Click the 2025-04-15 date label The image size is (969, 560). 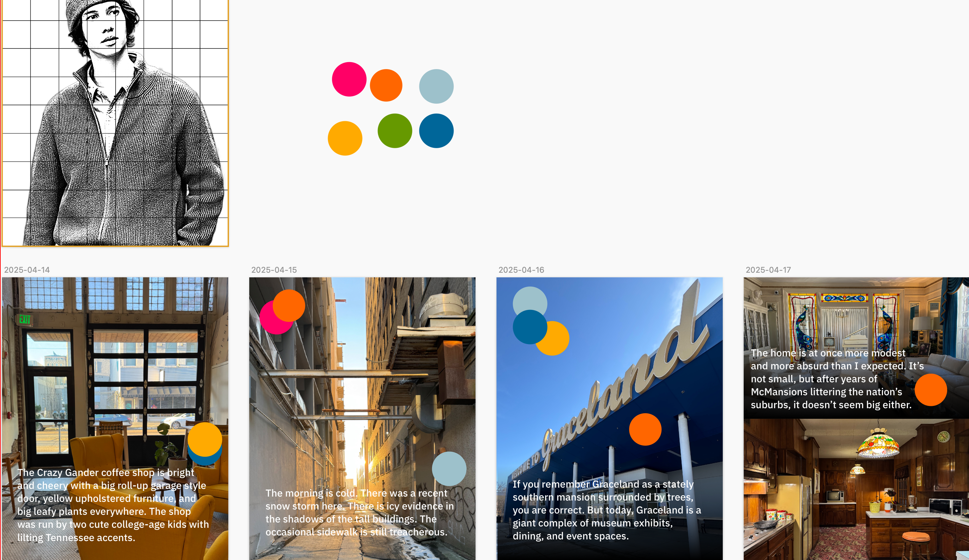(x=274, y=270)
